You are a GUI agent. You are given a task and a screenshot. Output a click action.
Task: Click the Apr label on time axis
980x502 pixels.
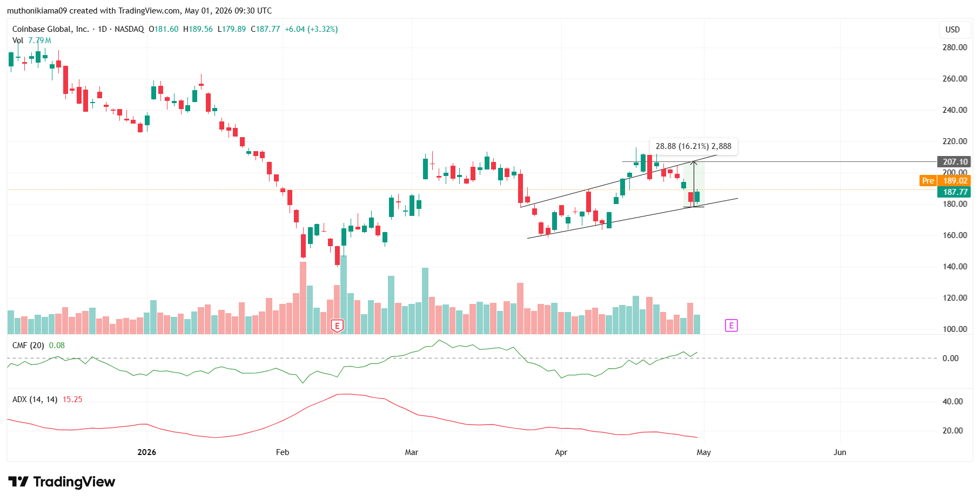(x=561, y=452)
